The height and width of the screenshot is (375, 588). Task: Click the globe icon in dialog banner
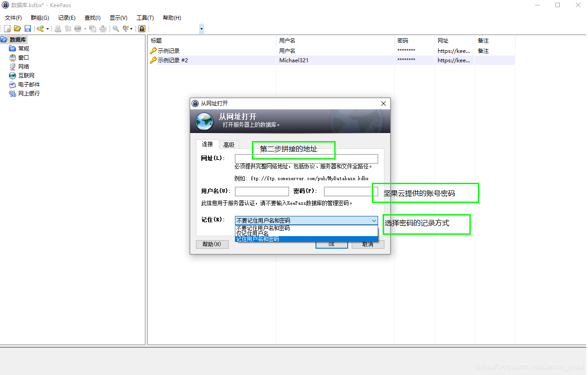tap(204, 121)
